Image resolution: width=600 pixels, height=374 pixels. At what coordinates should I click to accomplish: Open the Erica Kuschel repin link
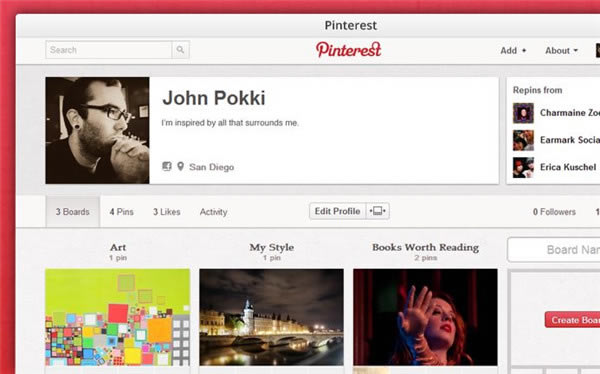568,167
